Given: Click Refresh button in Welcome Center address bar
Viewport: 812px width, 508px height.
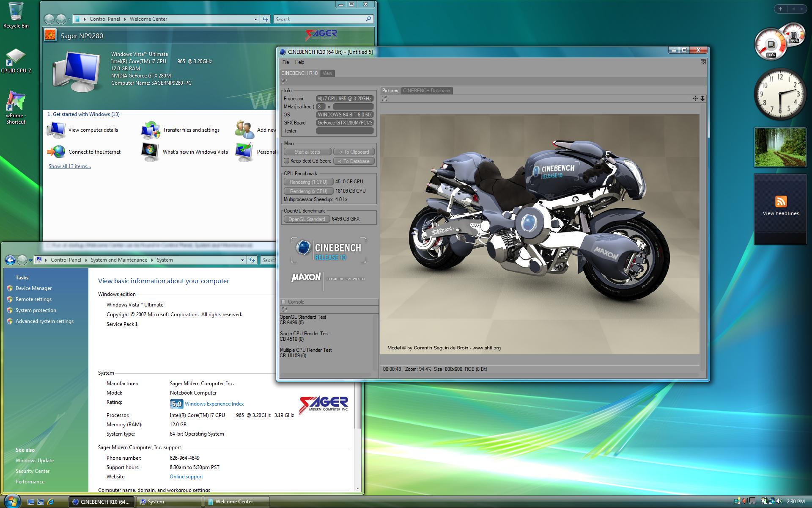Looking at the screenshot, I should 265,19.
